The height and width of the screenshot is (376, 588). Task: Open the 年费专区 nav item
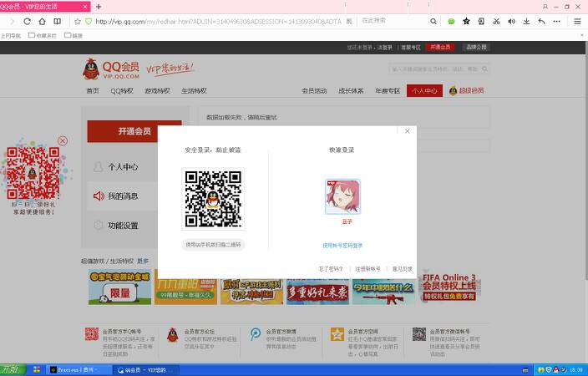(x=388, y=91)
